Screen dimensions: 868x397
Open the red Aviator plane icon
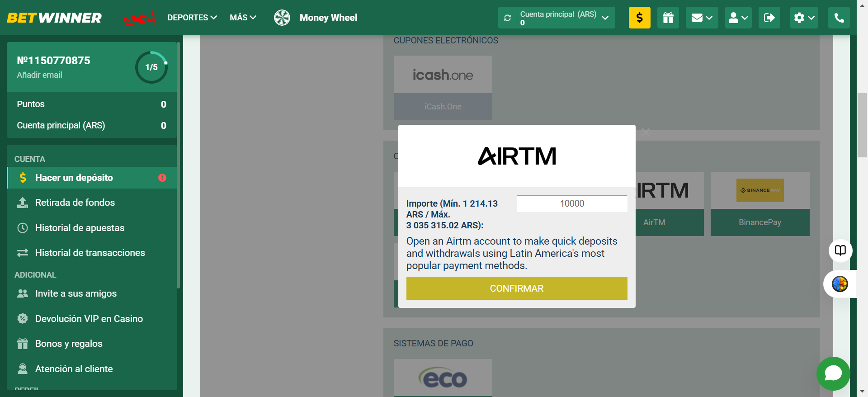[139, 18]
